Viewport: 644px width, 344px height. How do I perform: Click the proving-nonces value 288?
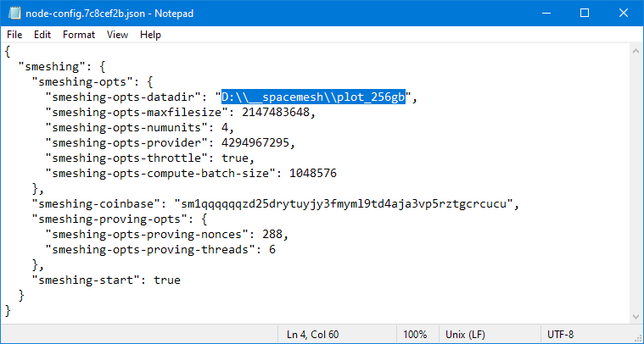coord(272,235)
